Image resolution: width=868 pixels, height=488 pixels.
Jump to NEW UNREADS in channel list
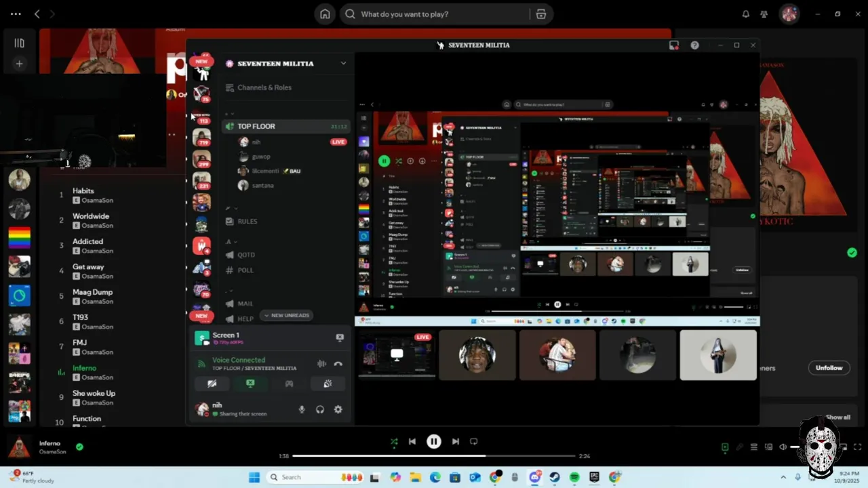pos(286,315)
